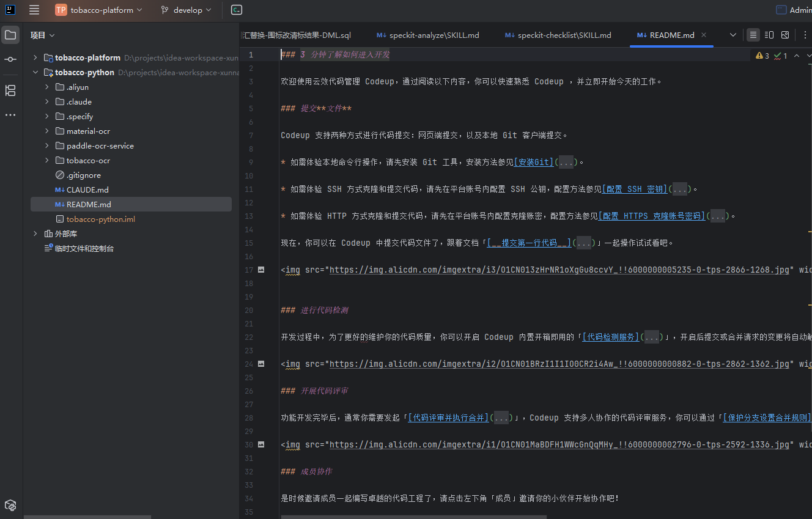The height and width of the screenshot is (519, 812).
Task: Open the terminal tool icon in the title bar
Action: [x=237, y=10]
